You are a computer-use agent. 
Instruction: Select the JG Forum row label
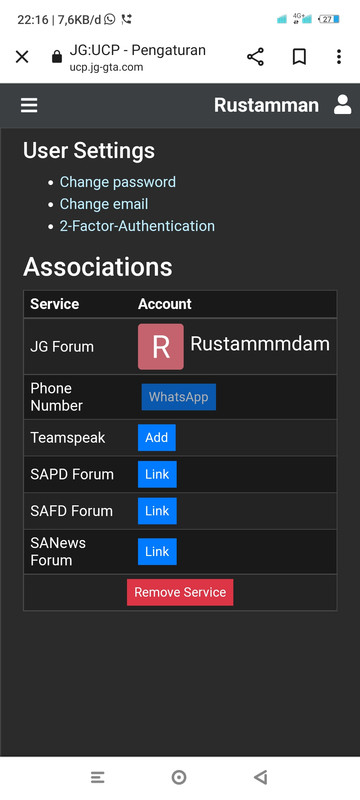pyautogui.click(x=62, y=347)
